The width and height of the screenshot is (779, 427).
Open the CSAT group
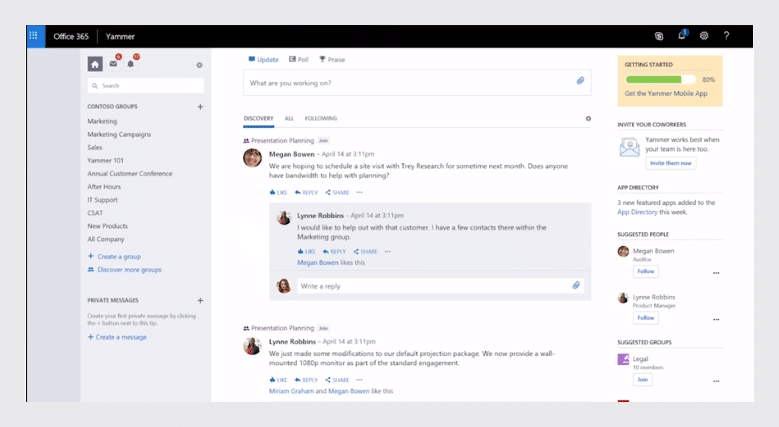[x=95, y=213]
